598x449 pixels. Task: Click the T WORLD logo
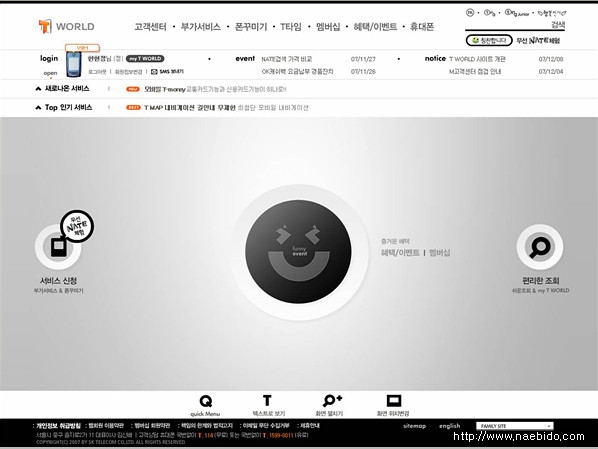point(67,26)
